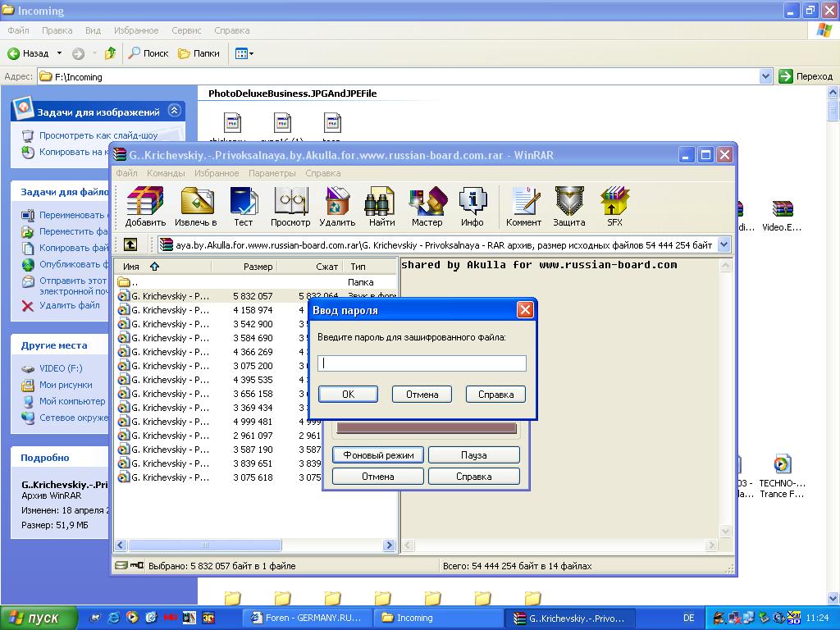The image size is (840, 630).
Task: Click the drive icon in the WinRAR status bar
Action: (121, 565)
